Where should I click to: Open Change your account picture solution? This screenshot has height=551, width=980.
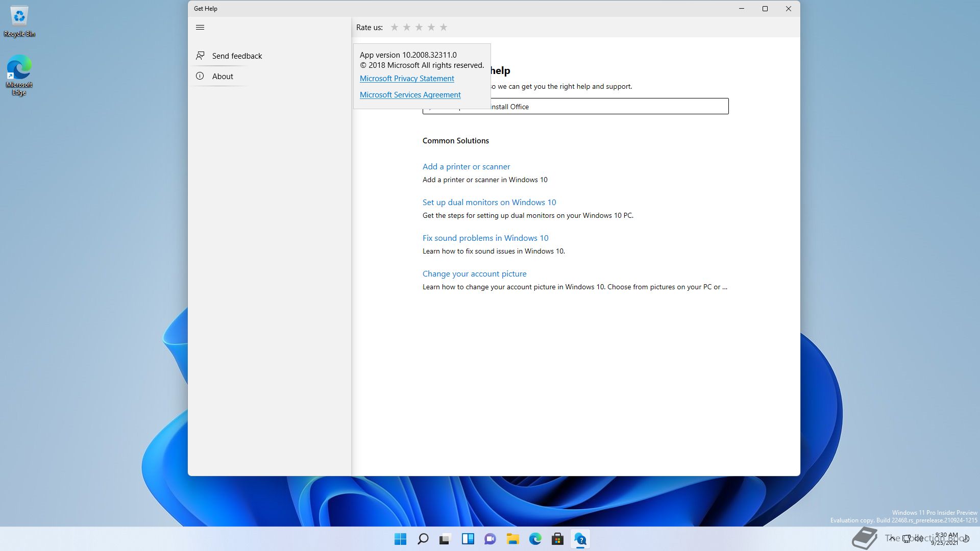click(x=474, y=274)
